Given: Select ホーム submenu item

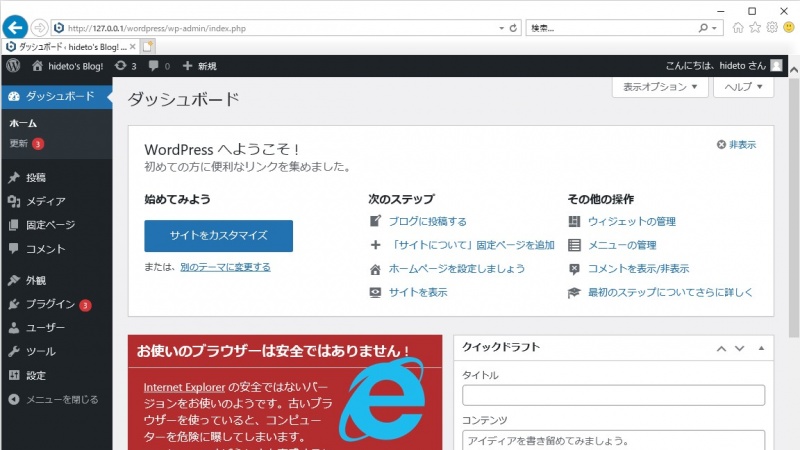Looking at the screenshot, I should (23, 123).
